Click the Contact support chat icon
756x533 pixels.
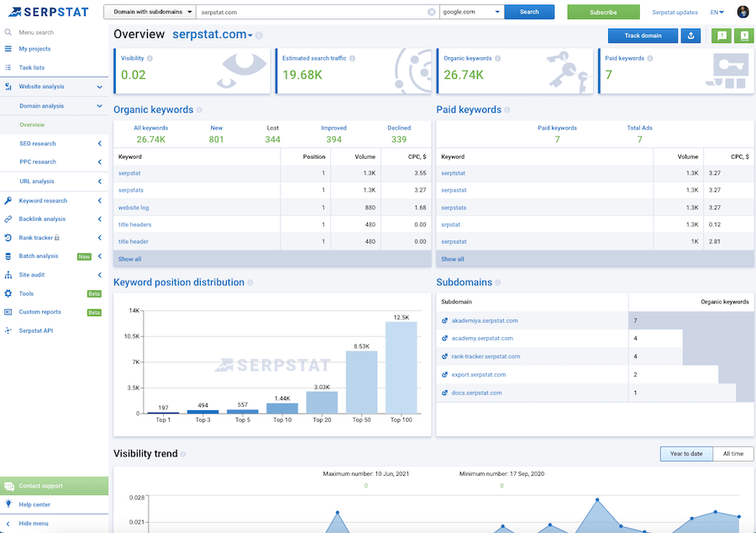(x=8, y=486)
